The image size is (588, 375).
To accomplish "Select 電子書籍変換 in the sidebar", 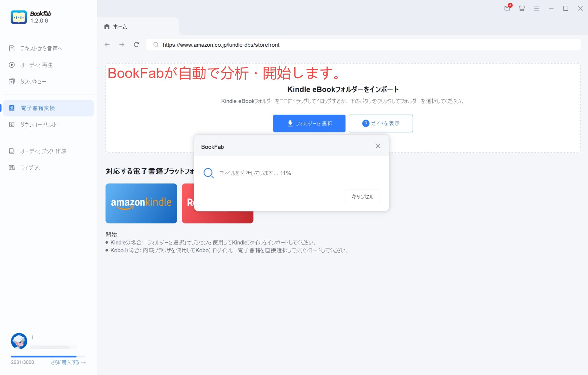I will [48, 108].
